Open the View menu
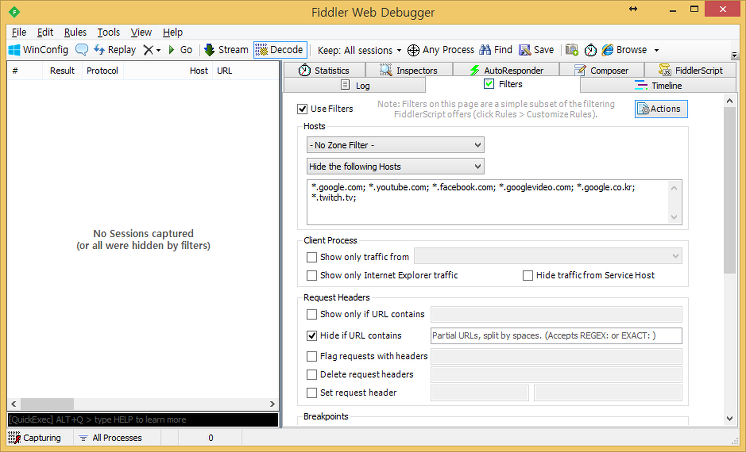Screen dimensions: 746x452 (141, 32)
